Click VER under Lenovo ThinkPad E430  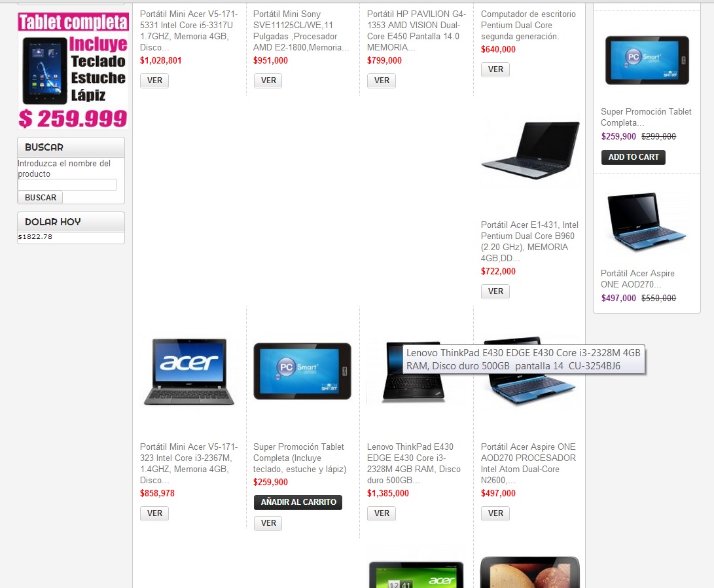pos(382,513)
